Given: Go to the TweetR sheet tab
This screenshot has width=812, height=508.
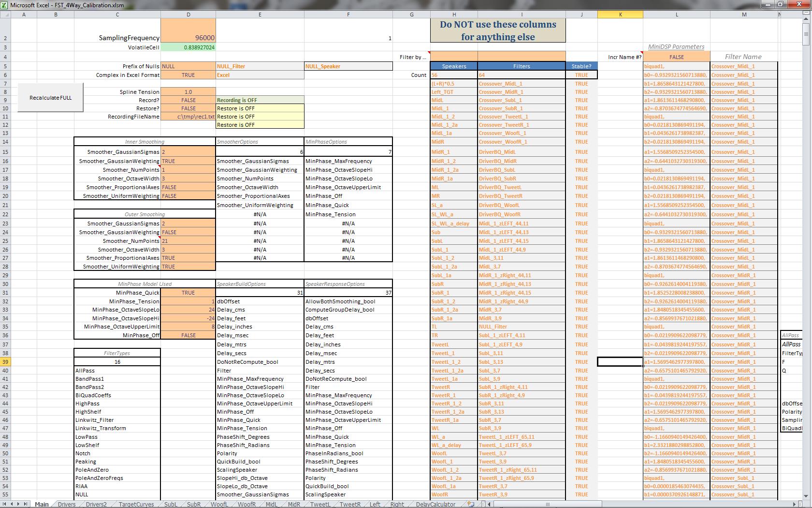Looking at the screenshot, I should click(x=350, y=504).
